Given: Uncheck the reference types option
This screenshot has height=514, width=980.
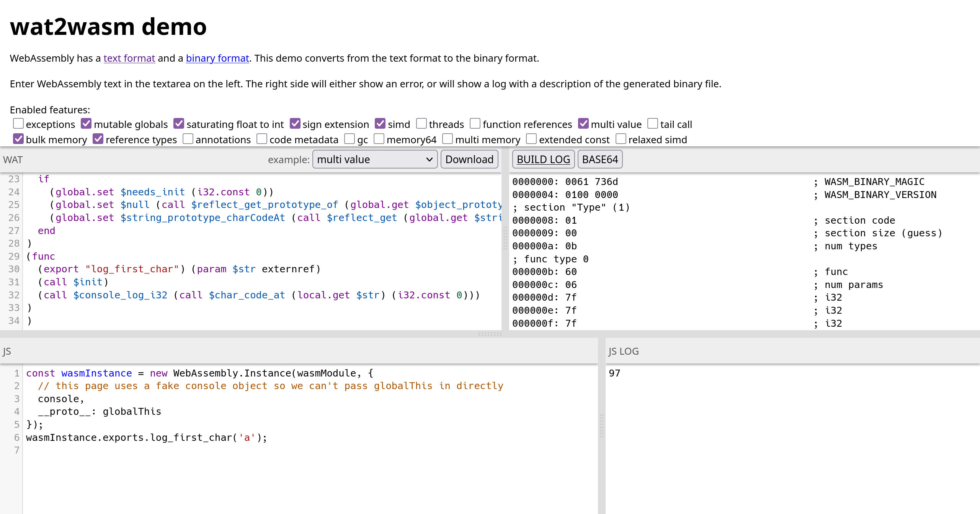Looking at the screenshot, I should 98,139.
